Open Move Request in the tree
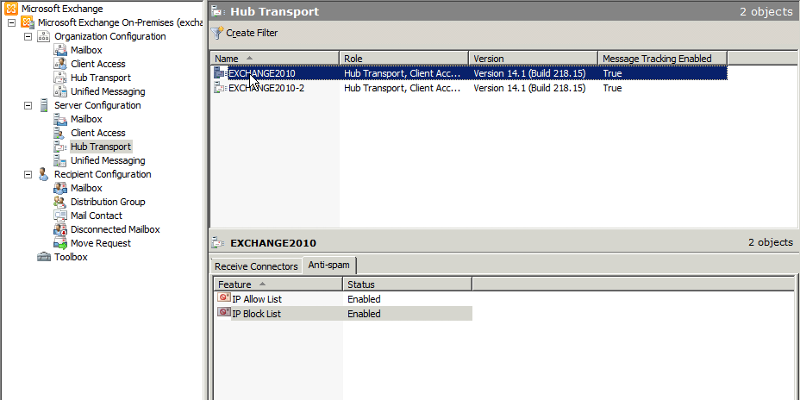Viewport: 800px width, 400px height. click(101, 243)
